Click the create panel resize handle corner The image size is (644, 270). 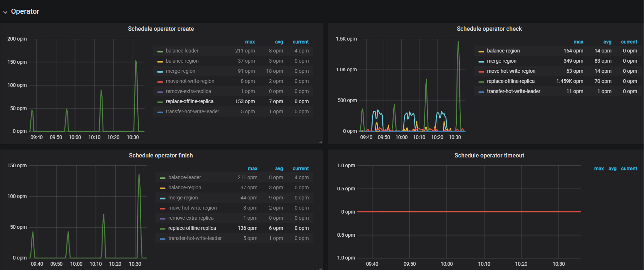click(321, 142)
